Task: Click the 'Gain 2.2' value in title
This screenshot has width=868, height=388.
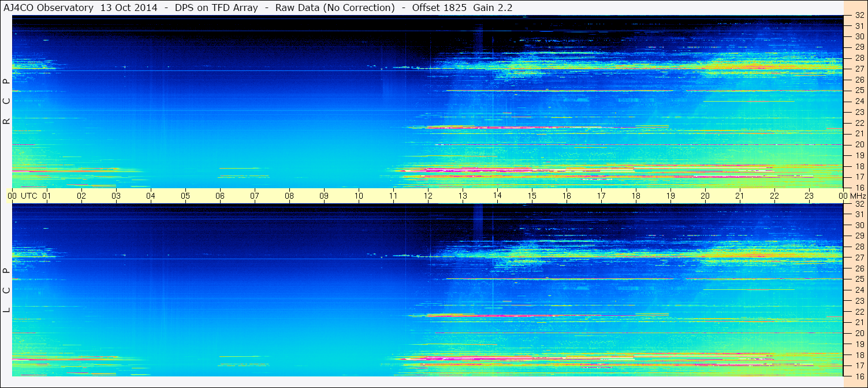Action: tap(493, 8)
